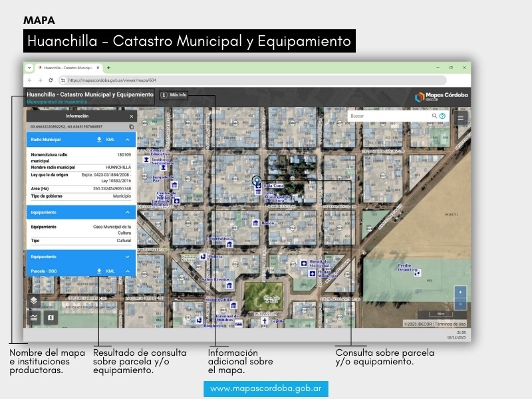Open a new browser tab
532x399 pixels.
[x=108, y=68]
